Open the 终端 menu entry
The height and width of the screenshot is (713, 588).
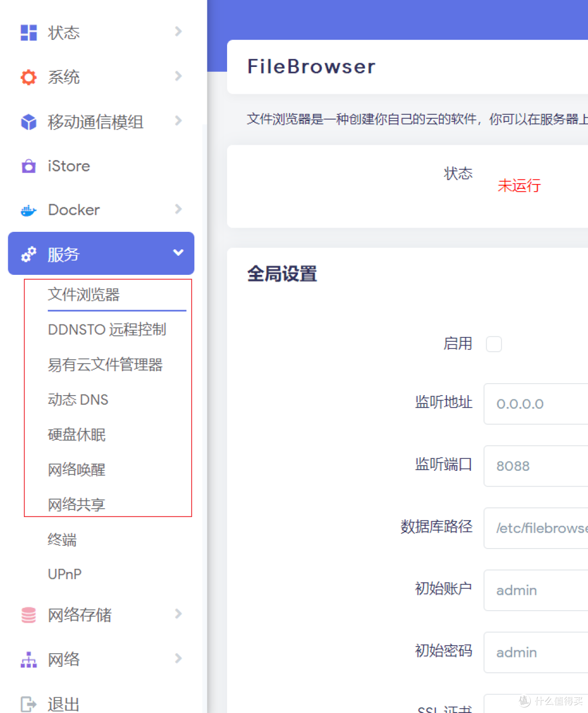62,540
